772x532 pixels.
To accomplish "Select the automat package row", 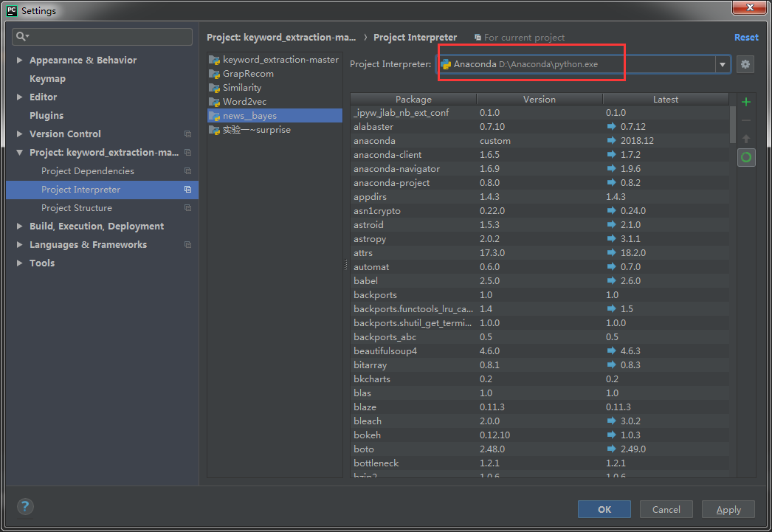I will point(540,267).
